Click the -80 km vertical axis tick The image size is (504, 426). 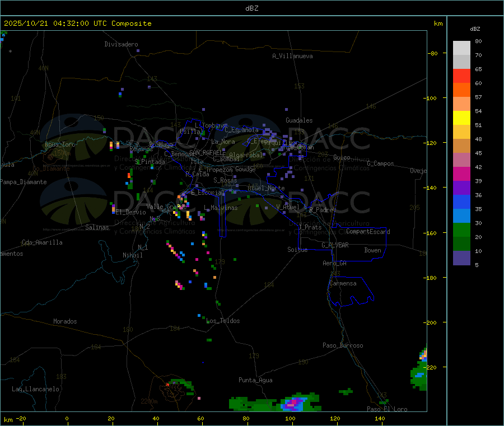[x=432, y=53]
